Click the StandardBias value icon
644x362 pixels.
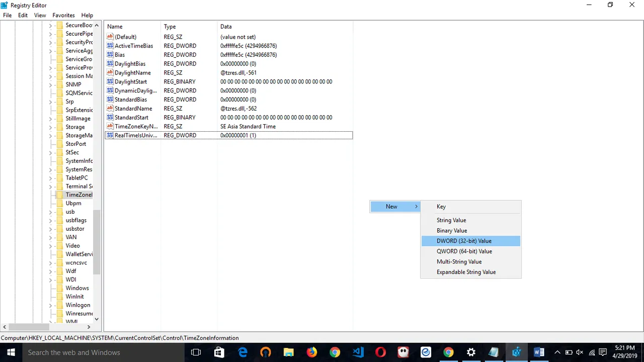pyautogui.click(x=110, y=100)
